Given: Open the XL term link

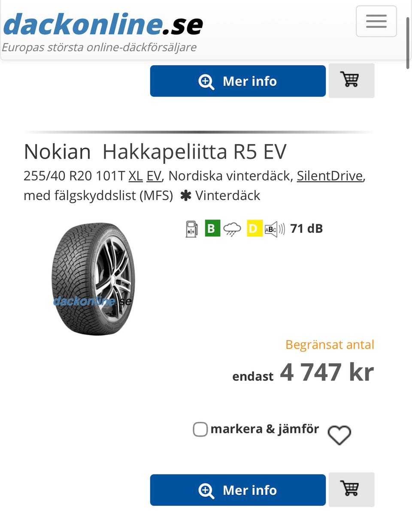Looking at the screenshot, I should click(136, 176).
